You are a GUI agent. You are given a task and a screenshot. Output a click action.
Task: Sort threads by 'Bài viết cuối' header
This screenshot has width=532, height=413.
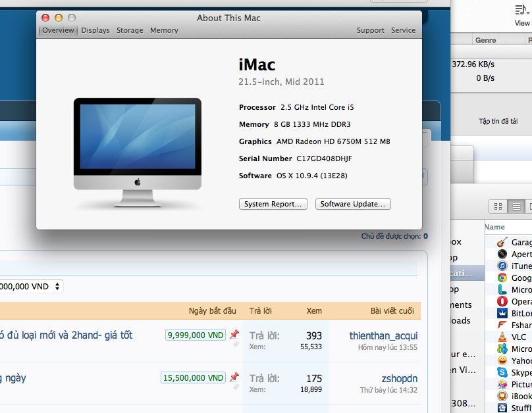point(392,311)
